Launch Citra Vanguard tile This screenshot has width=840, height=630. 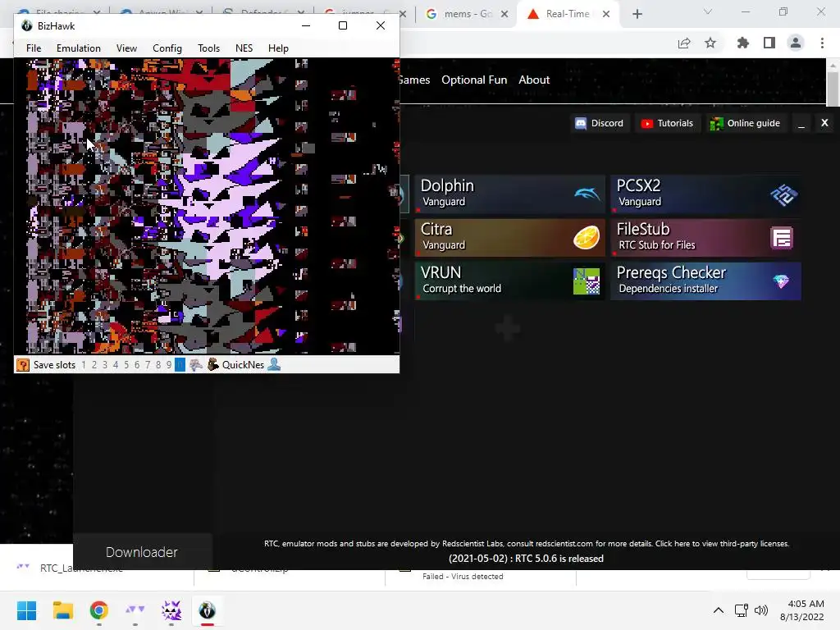pyautogui.click(x=509, y=237)
